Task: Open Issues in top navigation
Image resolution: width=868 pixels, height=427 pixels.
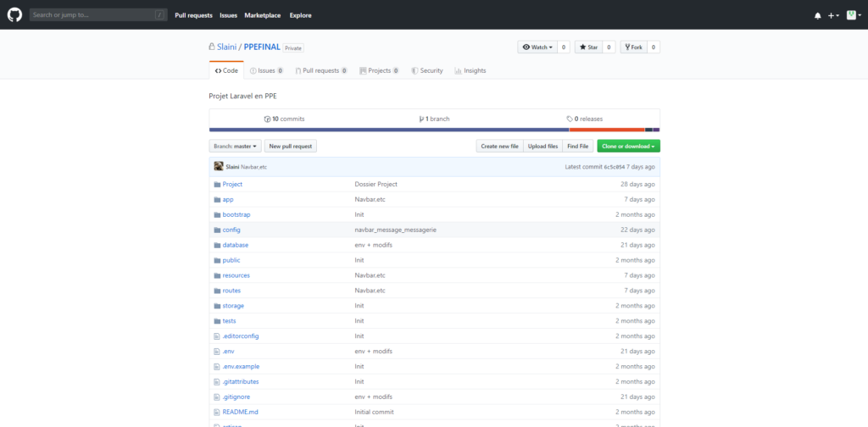Action: (229, 15)
